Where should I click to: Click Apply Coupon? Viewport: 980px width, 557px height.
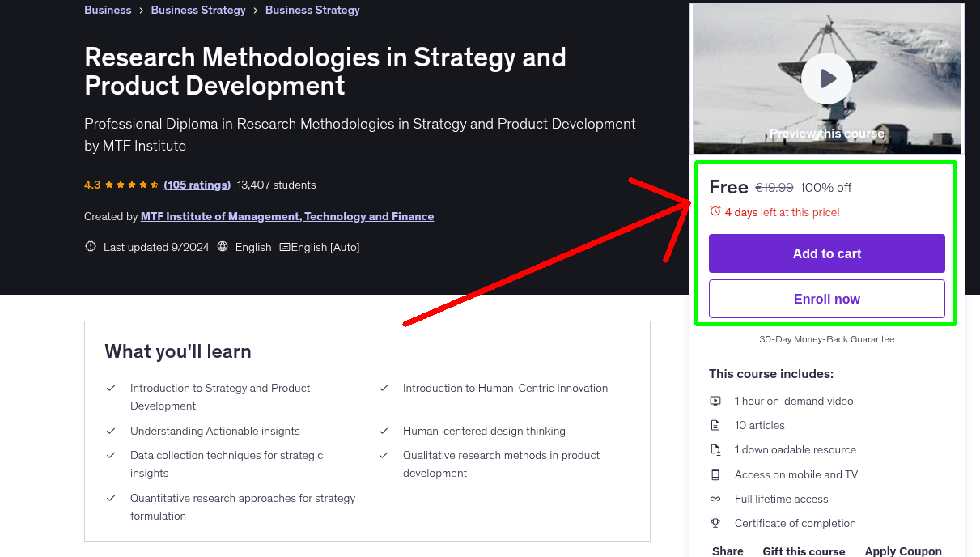(903, 551)
